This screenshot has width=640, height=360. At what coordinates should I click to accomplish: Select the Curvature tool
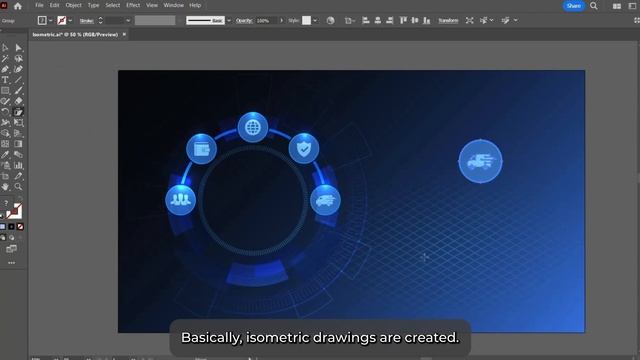[x=18, y=69]
